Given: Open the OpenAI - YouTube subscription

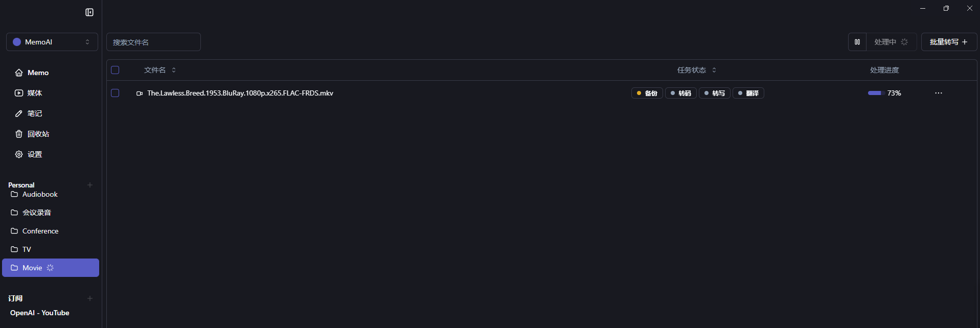Looking at the screenshot, I should click(x=40, y=313).
